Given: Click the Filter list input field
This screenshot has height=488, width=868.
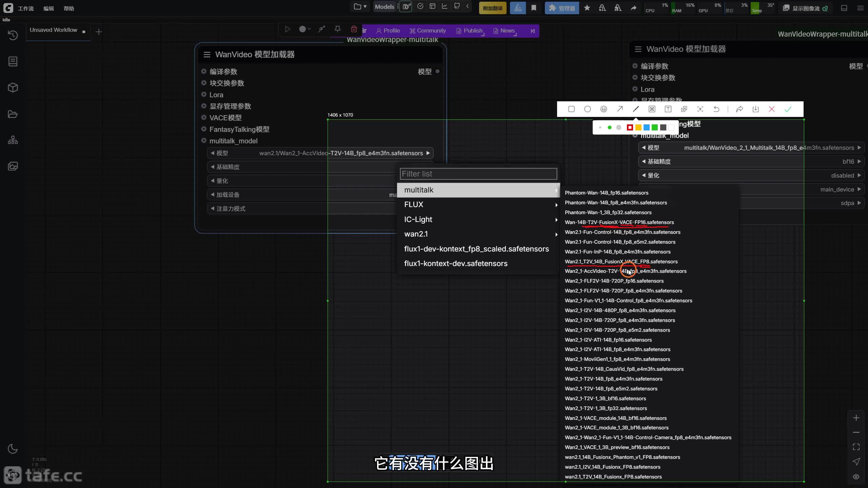Looking at the screenshot, I should [x=478, y=174].
